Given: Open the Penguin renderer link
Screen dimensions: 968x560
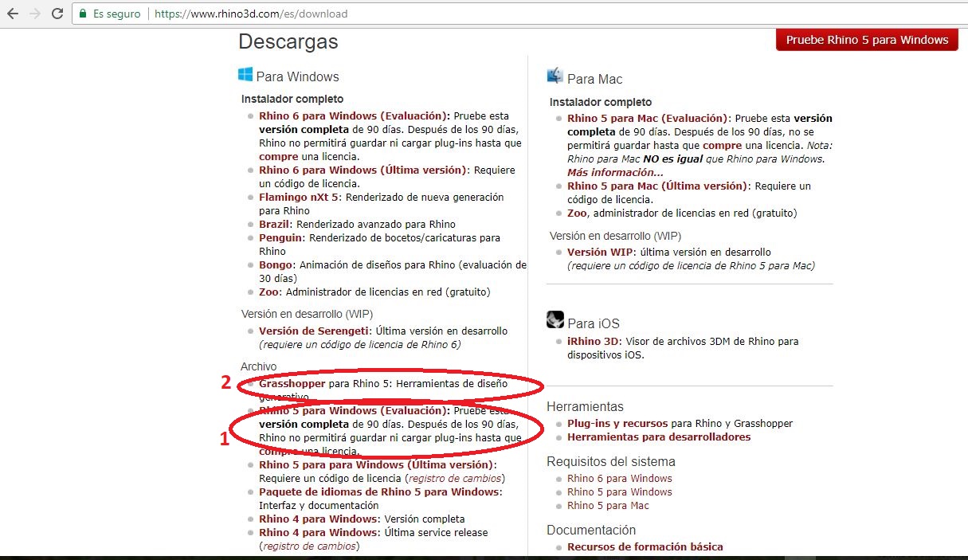Looking at the screenshot, I should coord(280,237).
